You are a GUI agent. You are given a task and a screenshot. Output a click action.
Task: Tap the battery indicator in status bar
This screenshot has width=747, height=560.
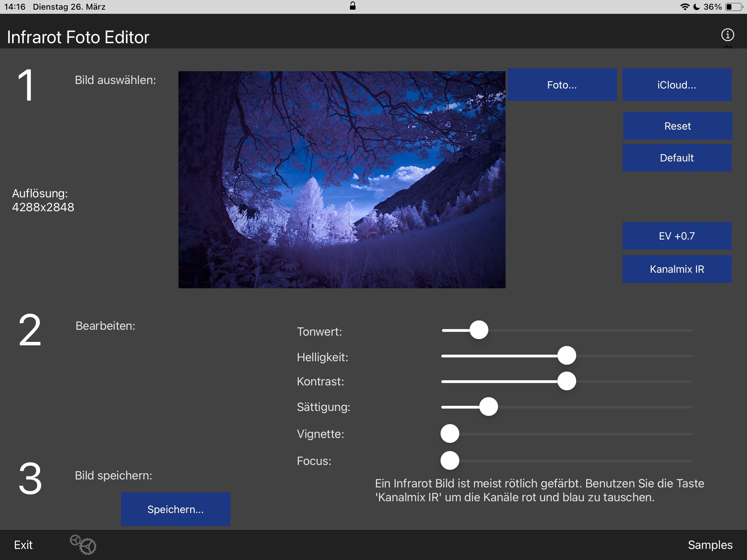[x=734, y=7]
